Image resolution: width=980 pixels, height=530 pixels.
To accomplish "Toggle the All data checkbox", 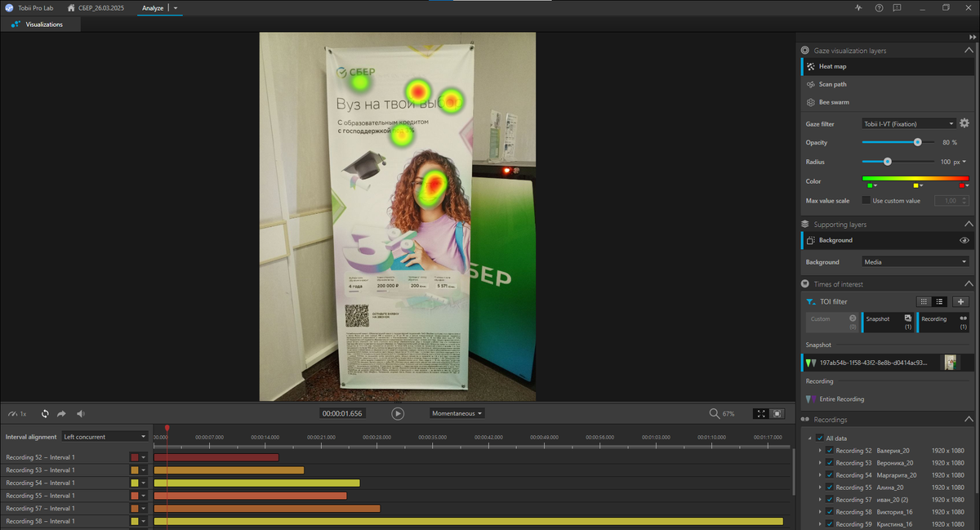I will point(819,439).
